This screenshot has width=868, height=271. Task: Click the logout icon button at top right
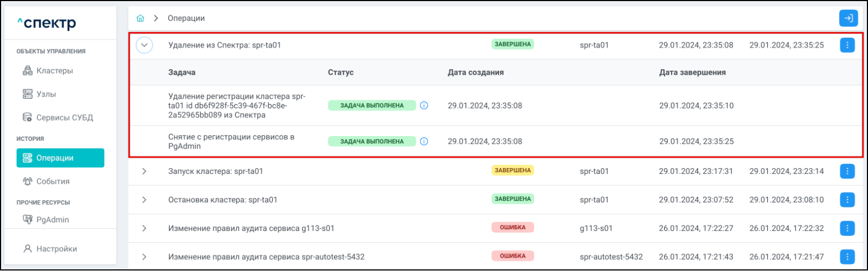point(848,18)
